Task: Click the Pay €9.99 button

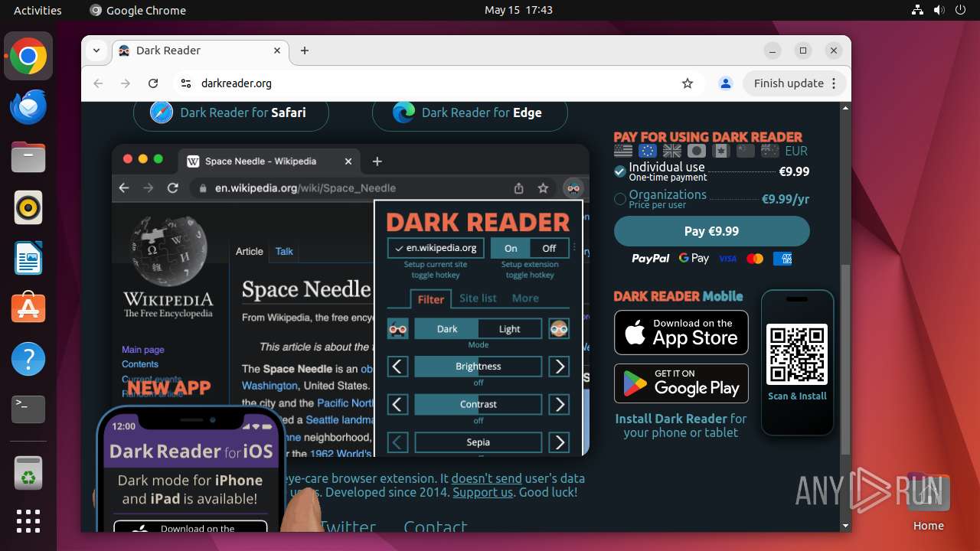Action: pos(711,231)
